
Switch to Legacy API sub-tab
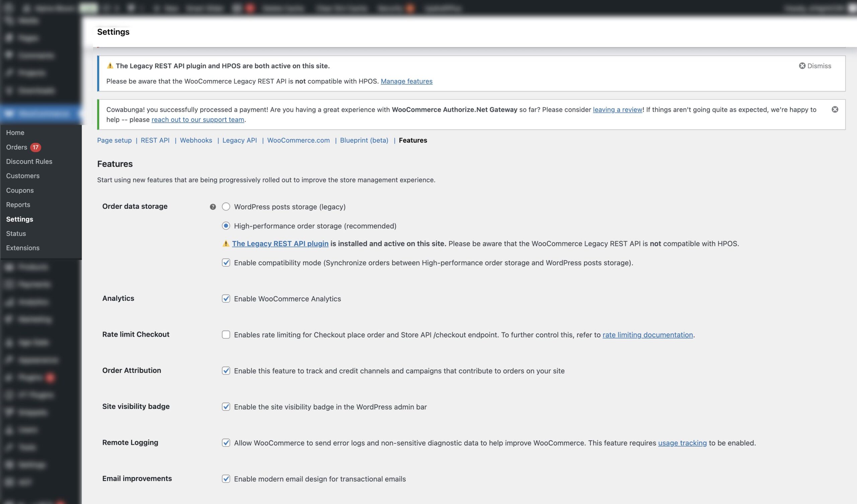239,140
